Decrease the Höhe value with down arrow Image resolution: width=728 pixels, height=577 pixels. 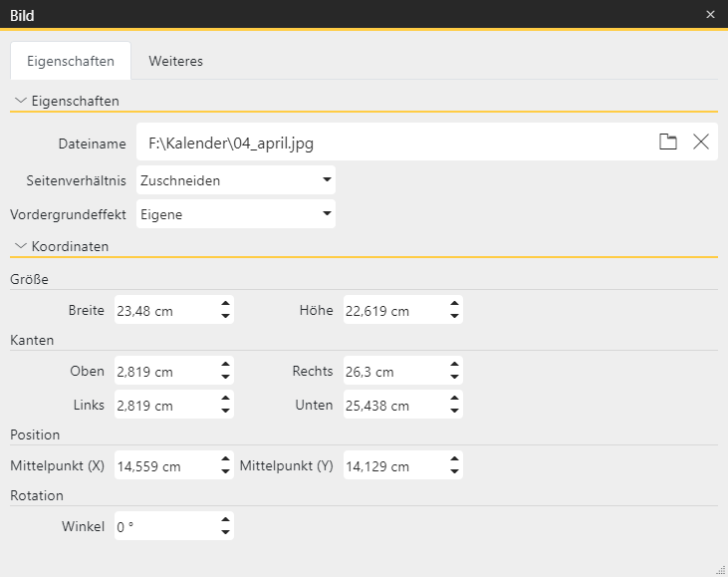pos(455,317)
